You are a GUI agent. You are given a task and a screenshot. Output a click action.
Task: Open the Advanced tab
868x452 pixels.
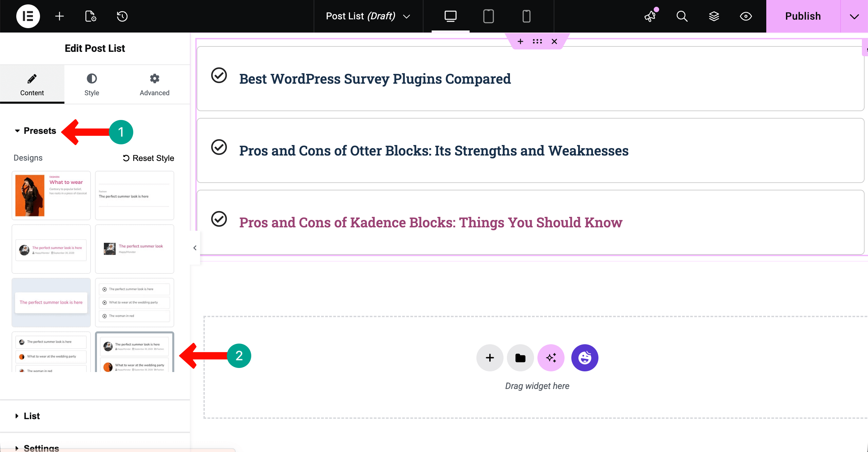tap(155, 85)
